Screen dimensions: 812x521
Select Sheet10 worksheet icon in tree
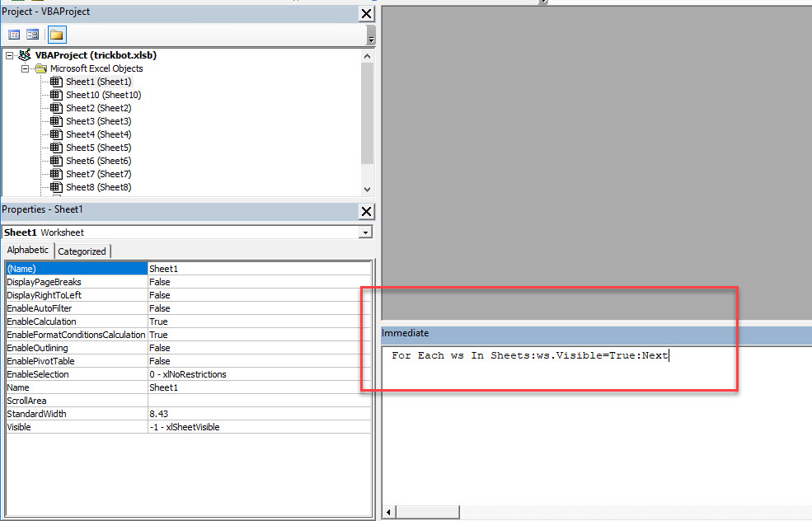pos(56,95)
